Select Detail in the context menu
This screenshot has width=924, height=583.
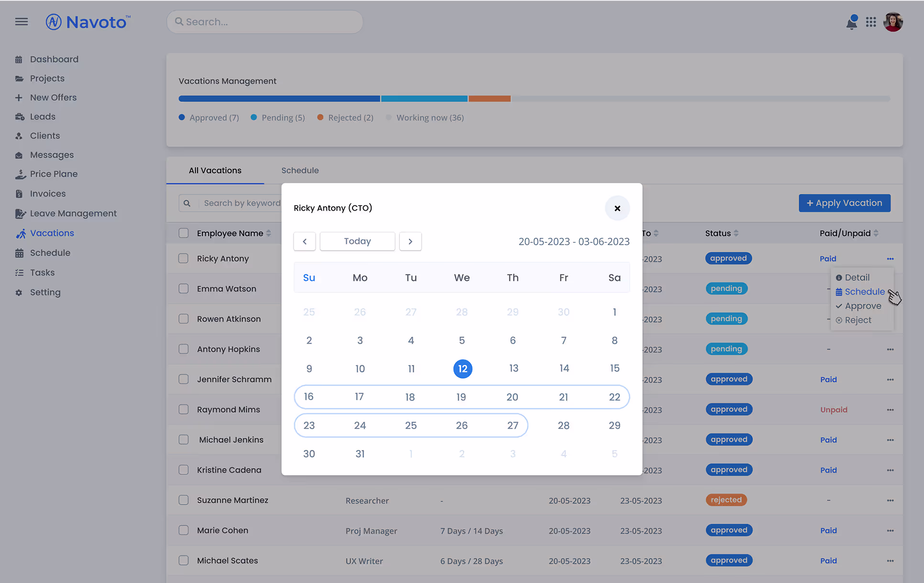pos(853,278)
